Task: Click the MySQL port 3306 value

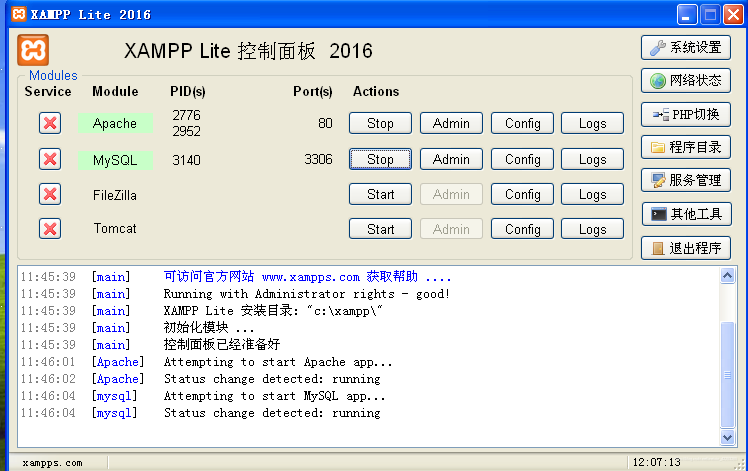Action: coord(318,159)
